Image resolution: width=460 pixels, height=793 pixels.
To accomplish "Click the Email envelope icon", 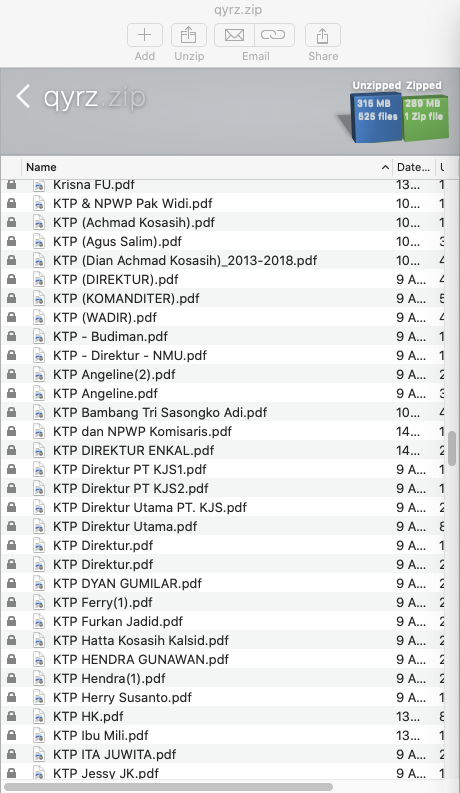I will coord(235,35).
